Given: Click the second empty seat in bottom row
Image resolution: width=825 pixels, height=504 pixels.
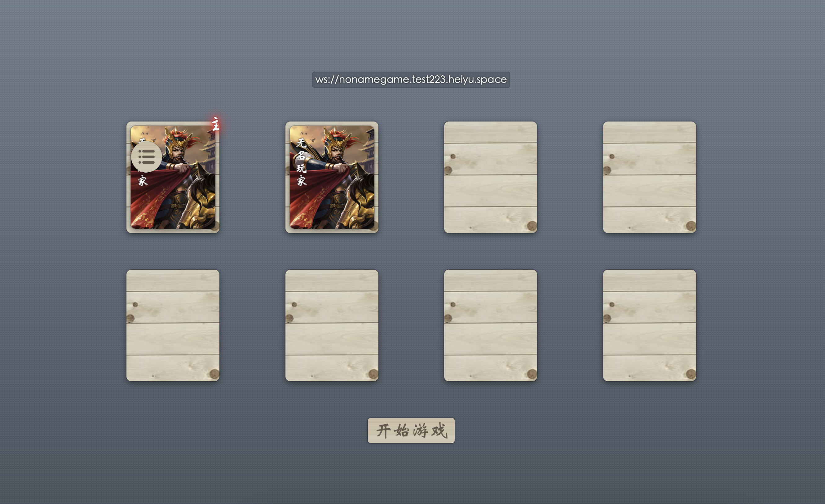Looking at the screenshot, I should coord(332,325).
